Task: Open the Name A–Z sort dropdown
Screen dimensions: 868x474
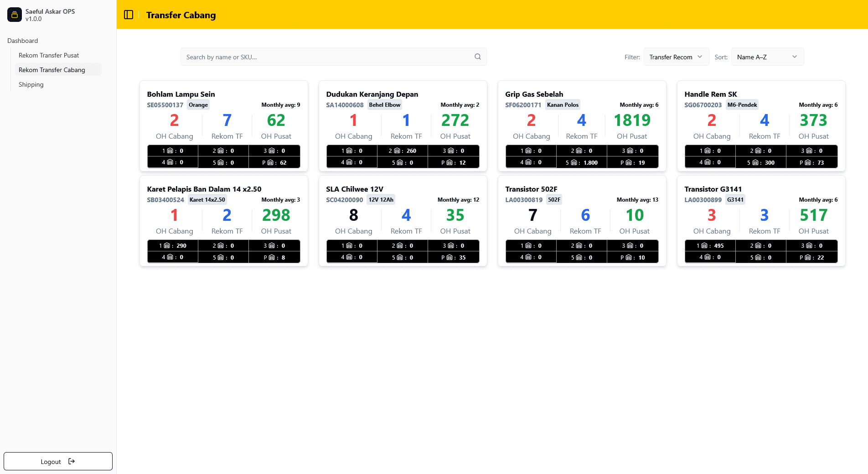Action: point(767,57)
